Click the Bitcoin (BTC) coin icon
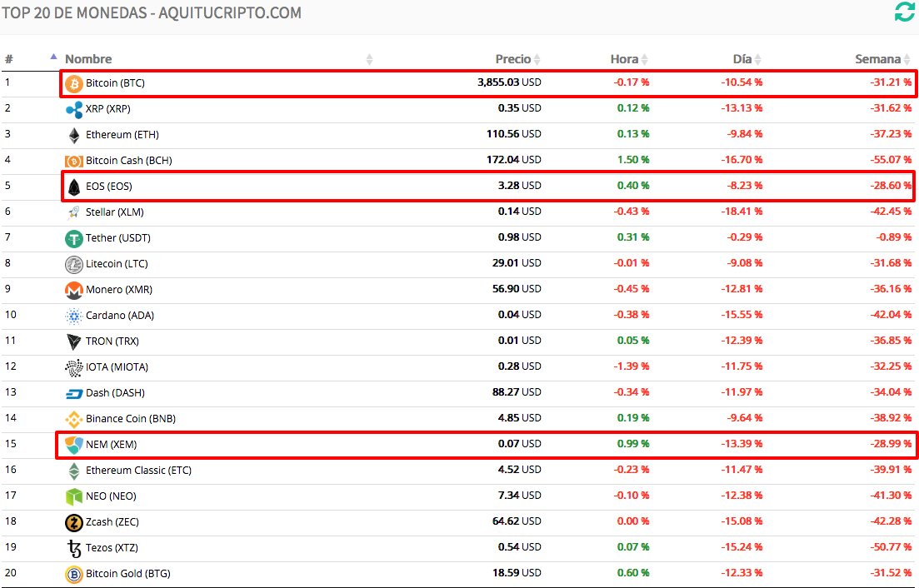The image size is (919, 588). (74, 84)
